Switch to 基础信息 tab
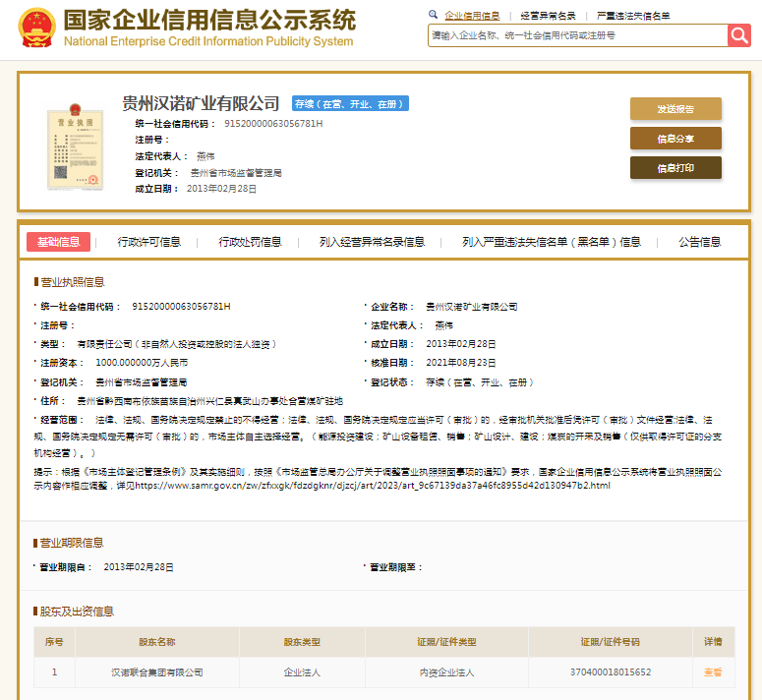 pos(58,242)
